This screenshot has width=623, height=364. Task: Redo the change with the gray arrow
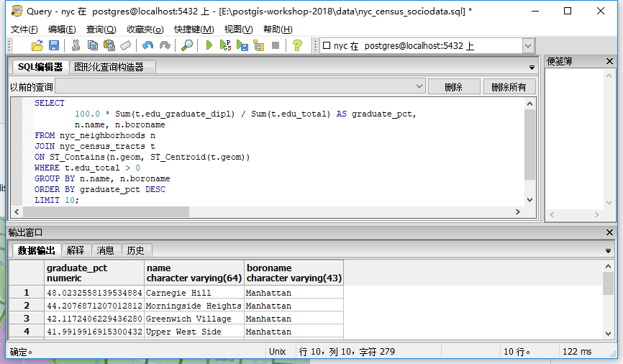click(x=165, y=46)
